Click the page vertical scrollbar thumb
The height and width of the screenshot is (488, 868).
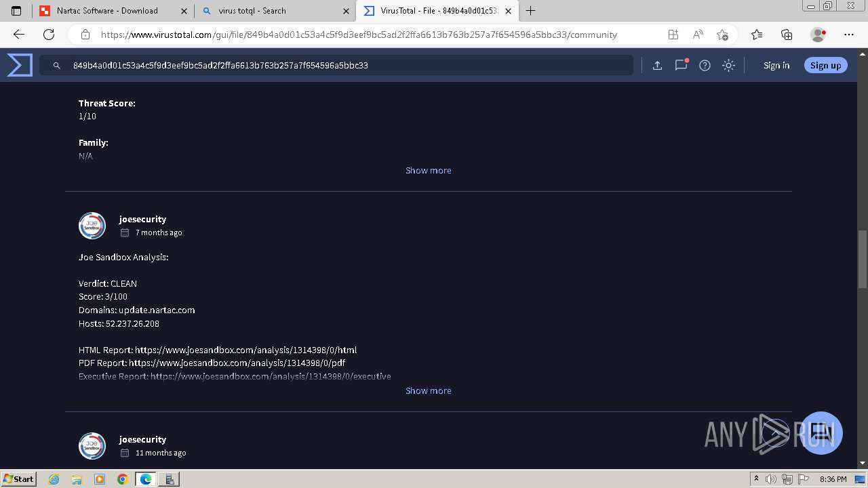pyautogui.click(x=862, y=259)
